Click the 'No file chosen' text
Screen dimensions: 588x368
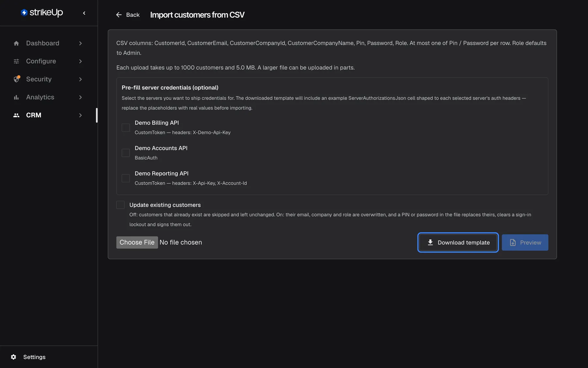click(181, 242)
